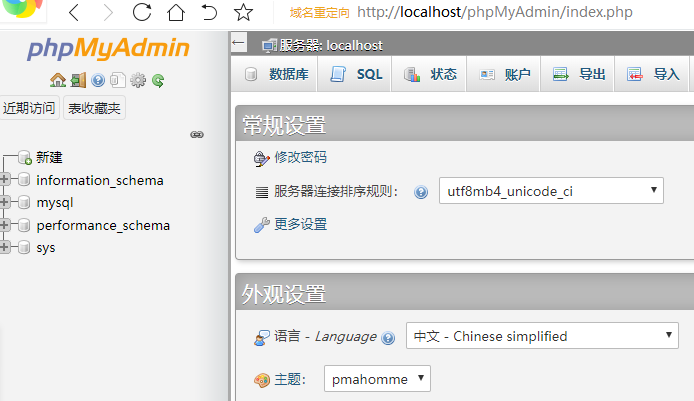Click the copy/documents icon in sidebar
694x401 pixels.
click(x=118, y=80)
